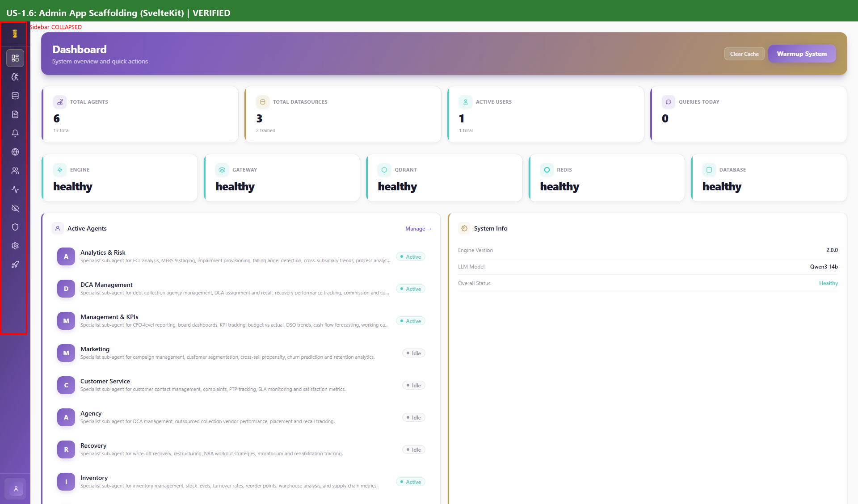858x504 pixels.
Task: Open the users sidebar icon
Action: point(15,171)
